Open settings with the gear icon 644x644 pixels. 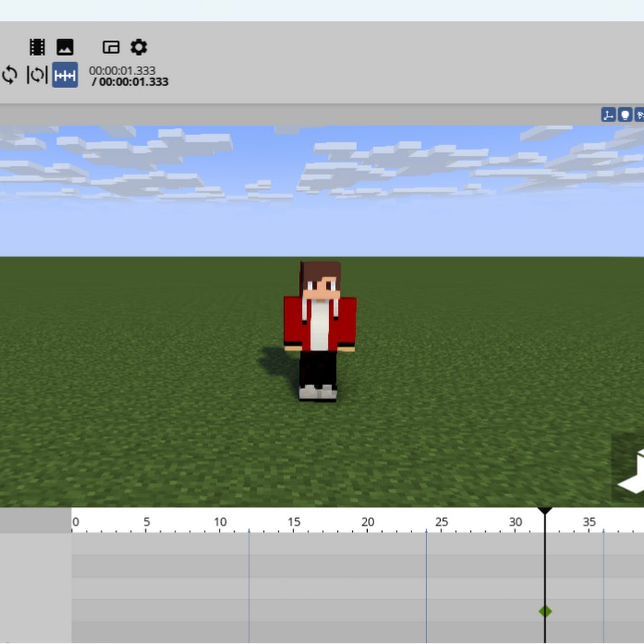tap(138, 47)
